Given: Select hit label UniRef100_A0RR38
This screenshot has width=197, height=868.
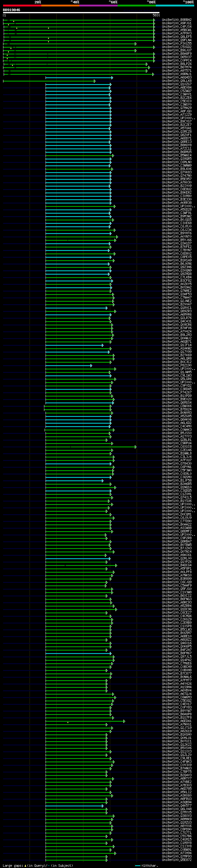Looking at the screenshot, I should click(x=177, y=203).
